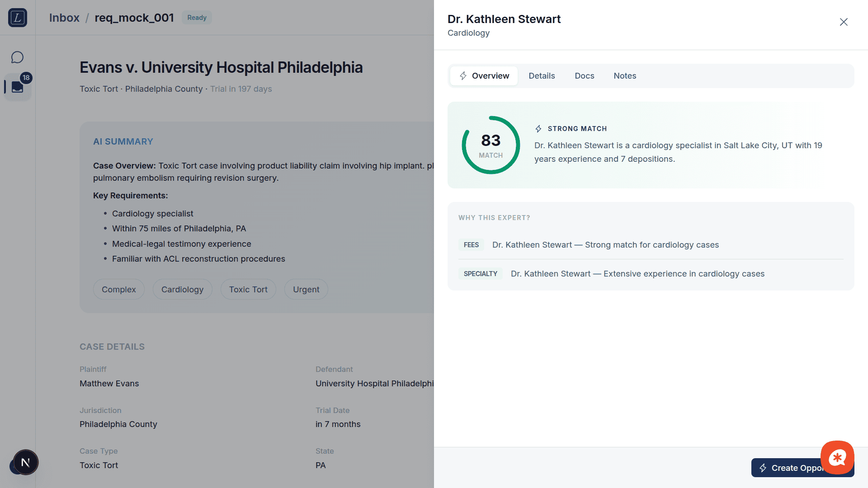This screenshot has height=488, width=868.
Task: Go to Inbox breadcrumb link
Action: click(x=64, y=18)
